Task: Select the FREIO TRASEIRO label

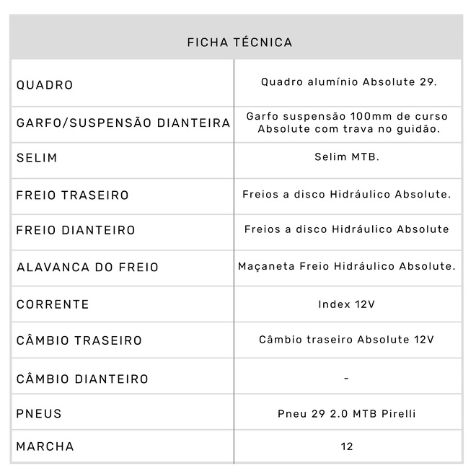Action: 73,195
